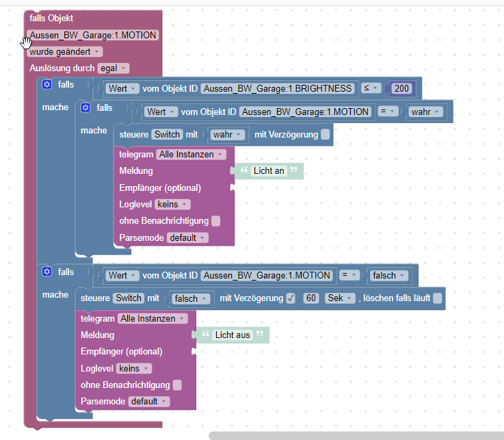
Task: Open 'default' Parsemode dropdown in Licht an block
Action: (x=187, y=237)
